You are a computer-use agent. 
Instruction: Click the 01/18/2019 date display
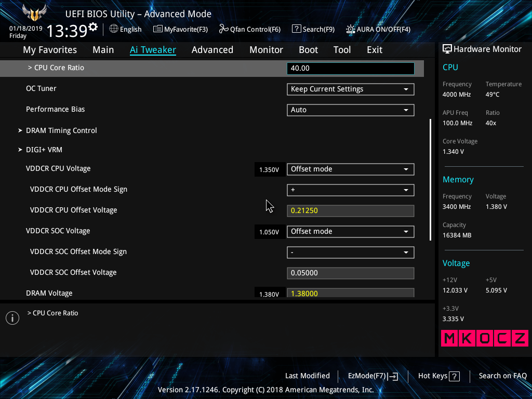(26, 29)
